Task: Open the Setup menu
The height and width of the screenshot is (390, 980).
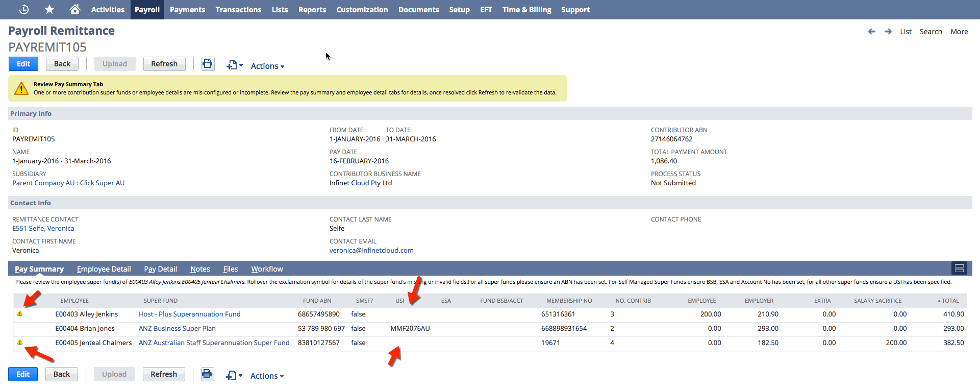Action: pos(459,10)
